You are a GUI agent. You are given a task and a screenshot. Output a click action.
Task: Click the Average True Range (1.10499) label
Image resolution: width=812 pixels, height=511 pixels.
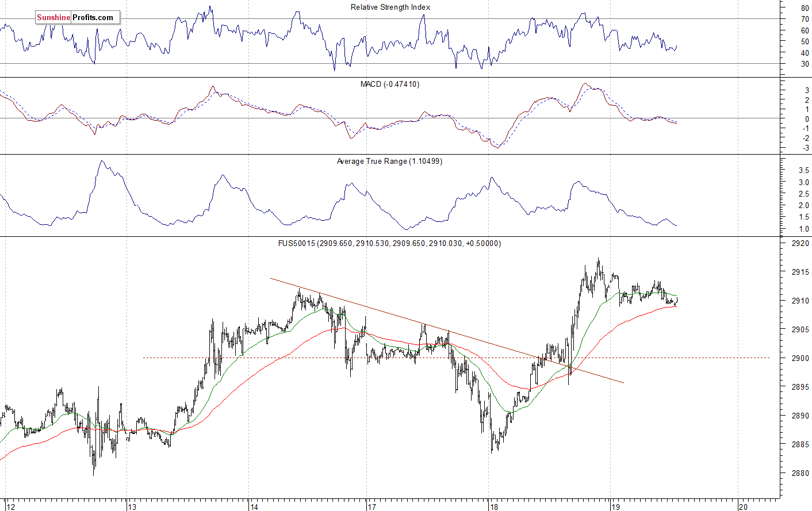tap(389, 162)
